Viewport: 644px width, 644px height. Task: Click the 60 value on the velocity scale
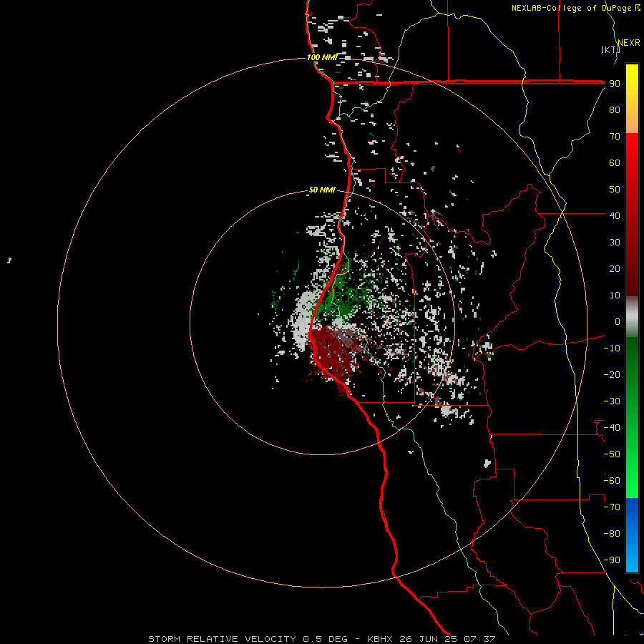point(615,162)
